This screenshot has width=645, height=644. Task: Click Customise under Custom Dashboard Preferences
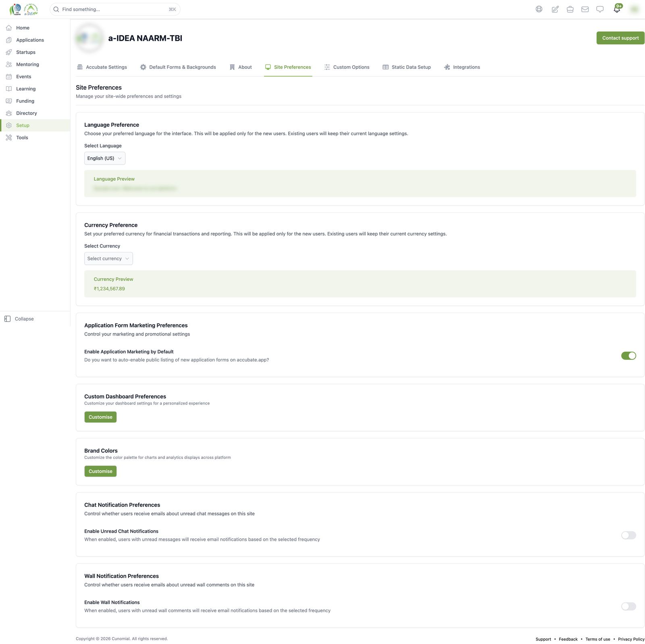[100, 417]
